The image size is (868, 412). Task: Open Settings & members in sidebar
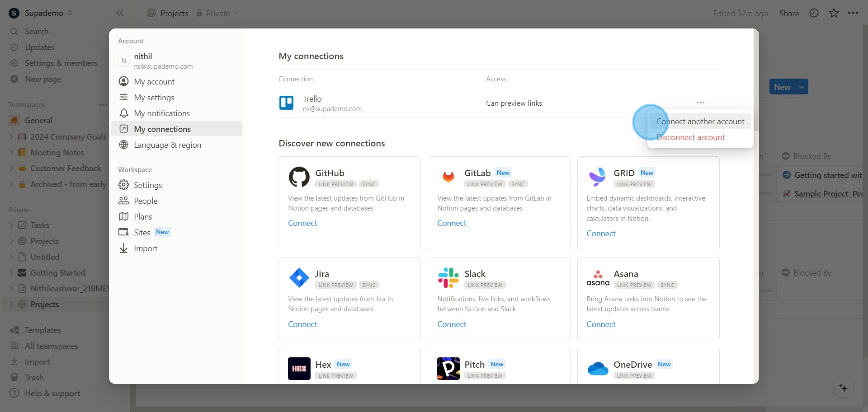(x=61, y=63)
